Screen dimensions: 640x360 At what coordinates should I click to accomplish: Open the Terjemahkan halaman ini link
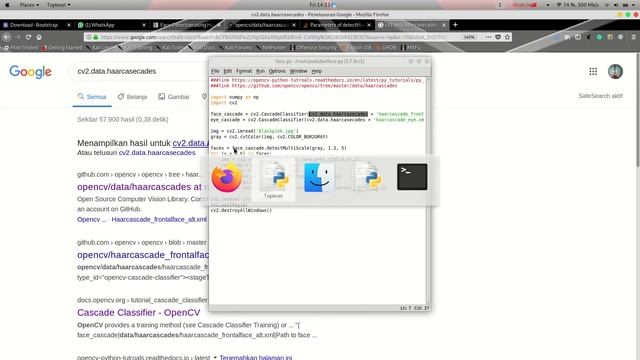[256, 357]
